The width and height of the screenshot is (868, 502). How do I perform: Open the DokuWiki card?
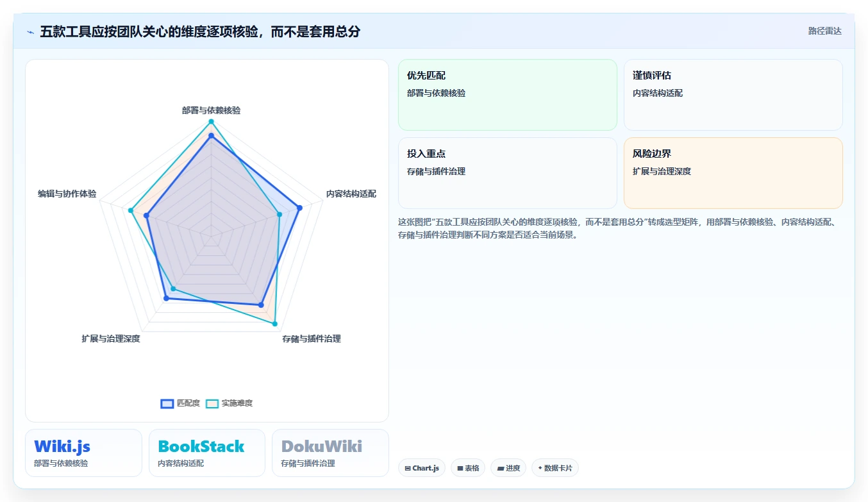tap(330, 453)
